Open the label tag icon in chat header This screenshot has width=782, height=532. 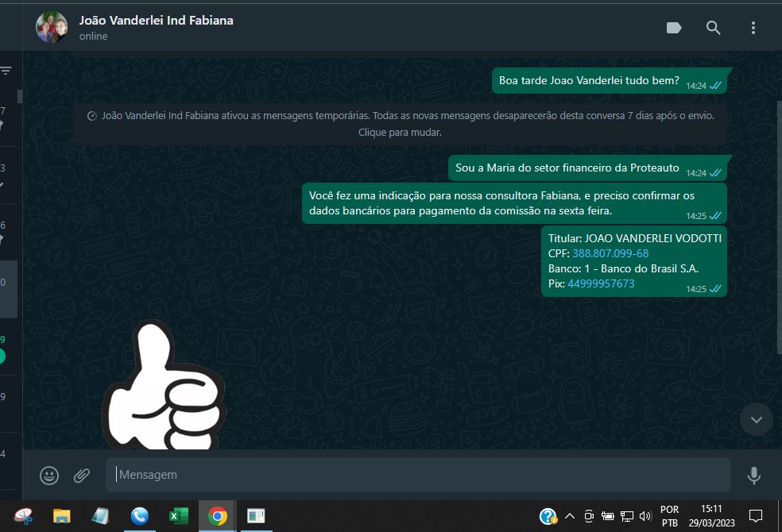coord(674,28)
